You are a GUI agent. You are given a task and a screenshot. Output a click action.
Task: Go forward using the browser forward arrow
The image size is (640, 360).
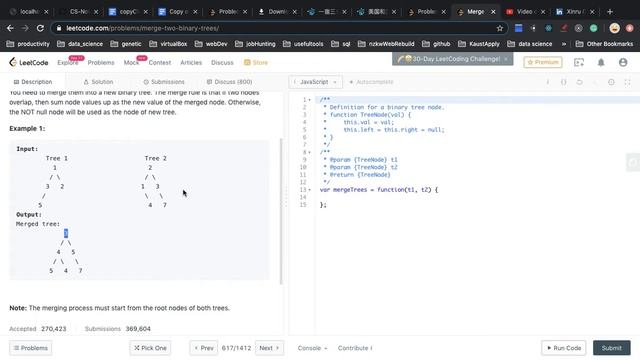pyautogui.click(x=25, y=28)
